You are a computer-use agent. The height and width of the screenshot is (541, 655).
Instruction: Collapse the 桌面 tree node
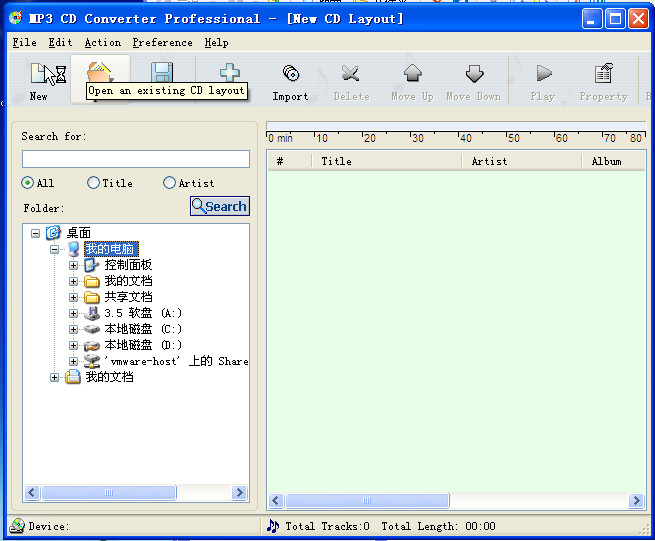click(36, 233)
